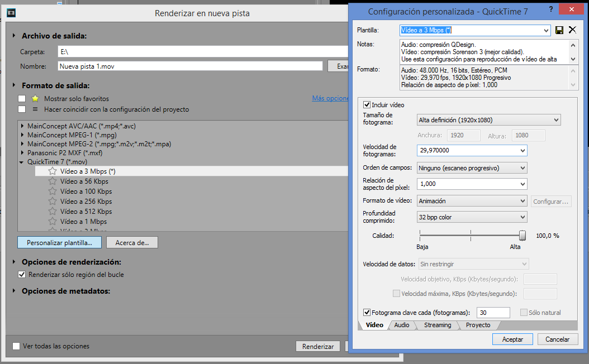Click the delete template X icon
Image resolution: width=589 pixels, height=364 pixels.
572,30
